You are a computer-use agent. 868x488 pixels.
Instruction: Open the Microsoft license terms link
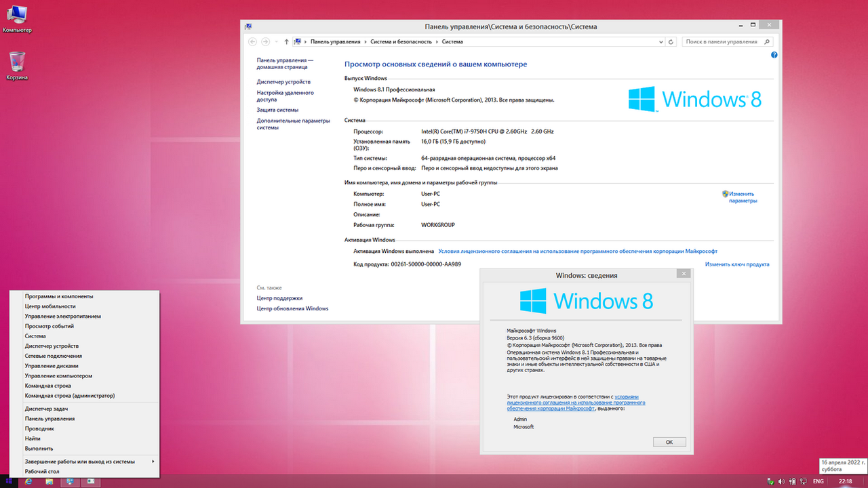578,251
